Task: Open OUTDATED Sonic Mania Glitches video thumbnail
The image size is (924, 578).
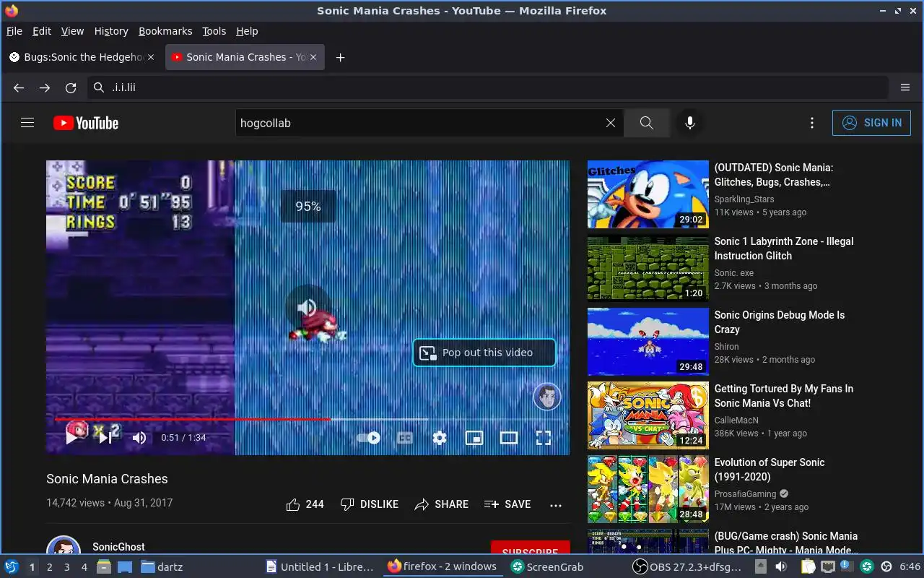Action: tap(648, 194)
